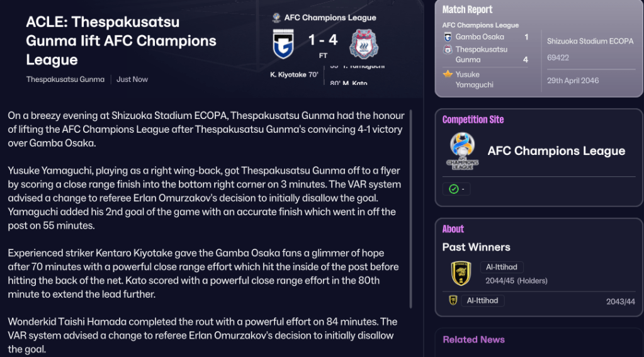This screenshot has height=357, width=644.
Task: Click the K. Kiyotake 70' goal entry
Action: tap(295, 74)
